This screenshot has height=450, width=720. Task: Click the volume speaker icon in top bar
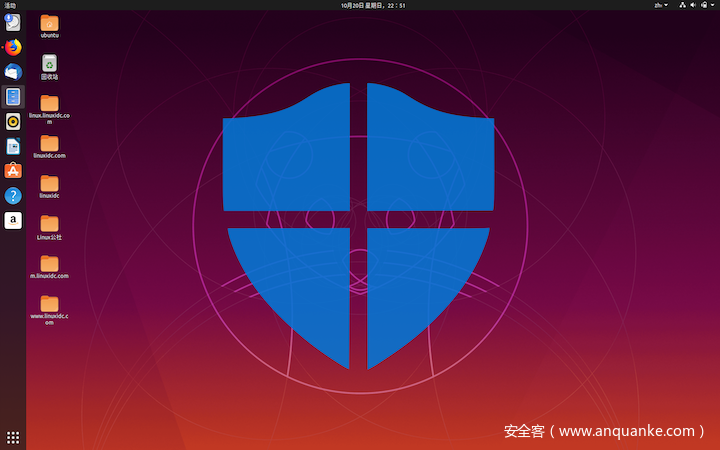tap(693, 5)
